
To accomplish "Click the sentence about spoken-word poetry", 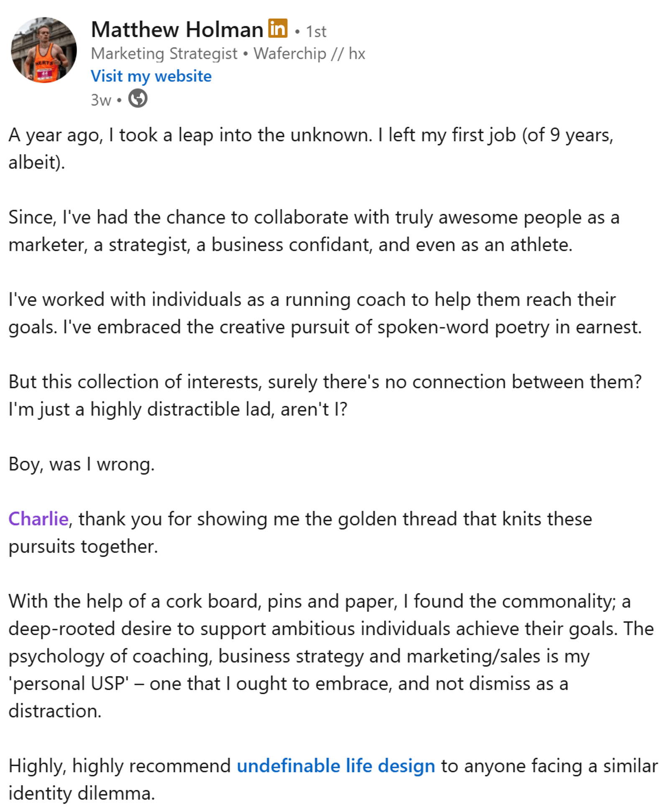I will 352,327.
